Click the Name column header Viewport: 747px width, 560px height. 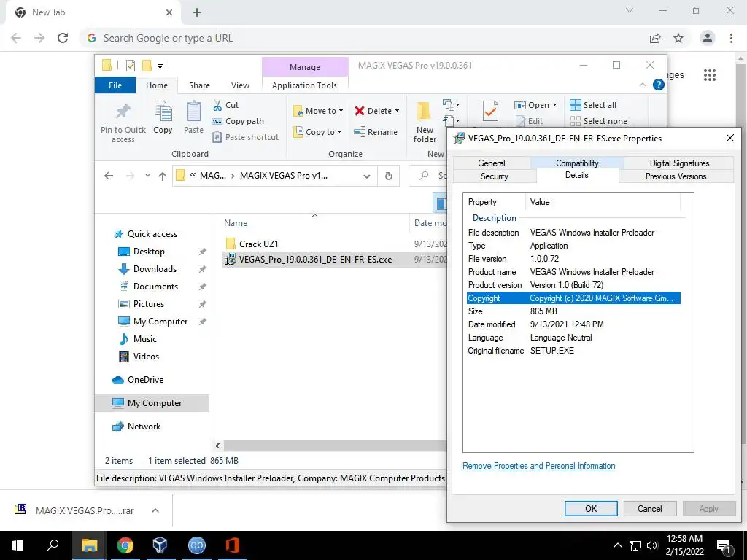pos(236,223)
